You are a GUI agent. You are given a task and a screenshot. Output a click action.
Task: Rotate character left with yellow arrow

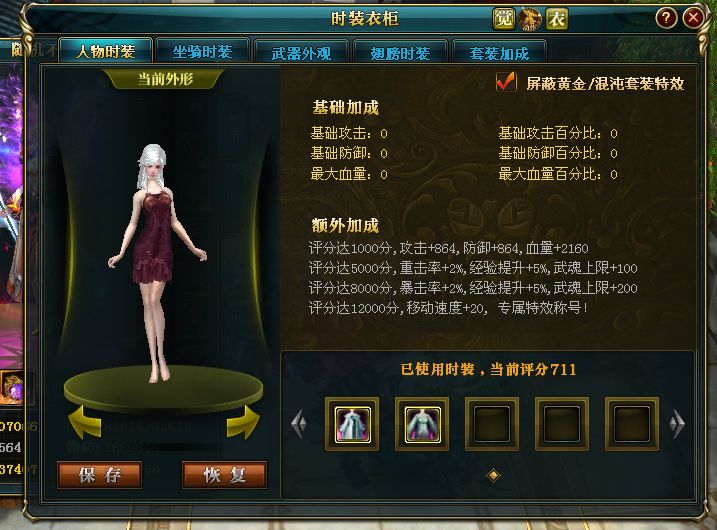click(x=85, y=422)
